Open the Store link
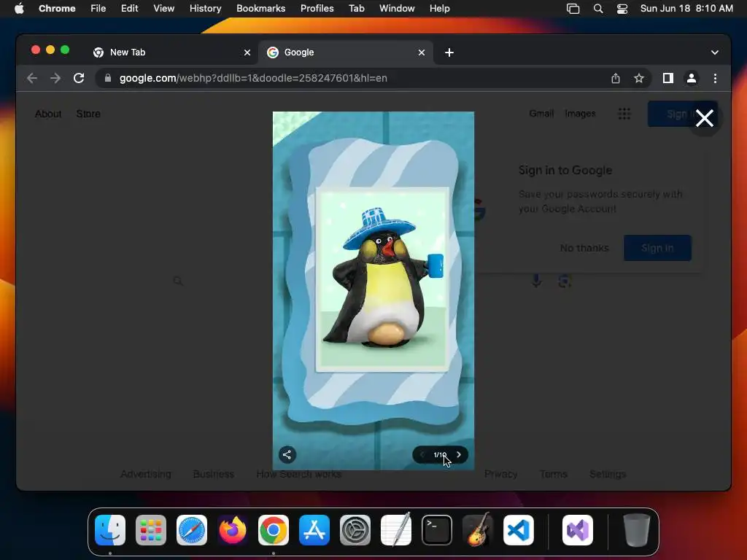The height and width of the screenshot is (560, 747). coord(88,114)
